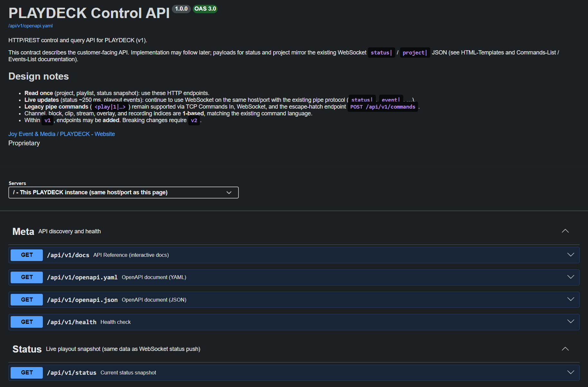Click the OpenAPI document (JSON) description
The height and width of the screenshot is (387, 588).
154,300
